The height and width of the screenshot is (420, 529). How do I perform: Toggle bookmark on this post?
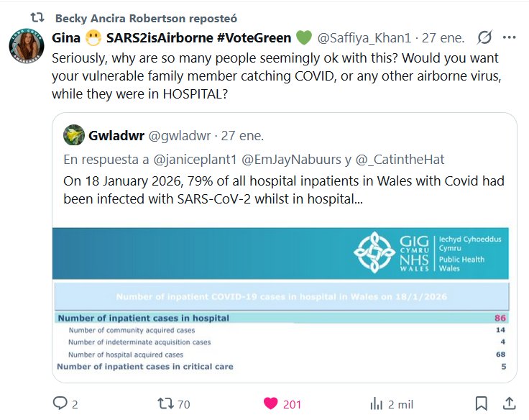(x=482, y=403)
